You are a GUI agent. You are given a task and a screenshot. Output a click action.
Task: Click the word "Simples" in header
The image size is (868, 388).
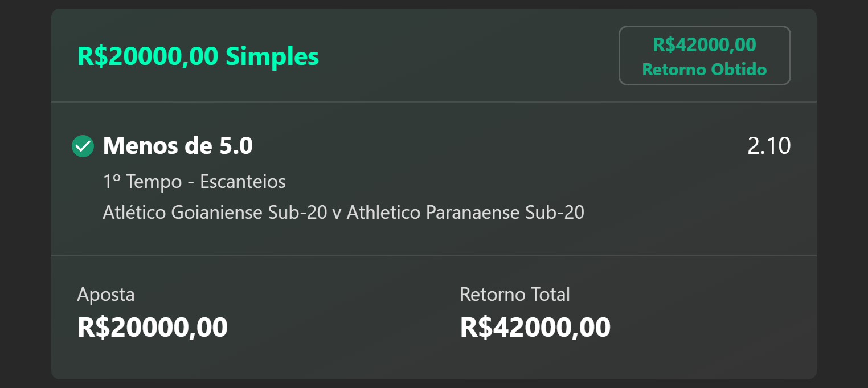pyautogui.click(x=272, y=56)
